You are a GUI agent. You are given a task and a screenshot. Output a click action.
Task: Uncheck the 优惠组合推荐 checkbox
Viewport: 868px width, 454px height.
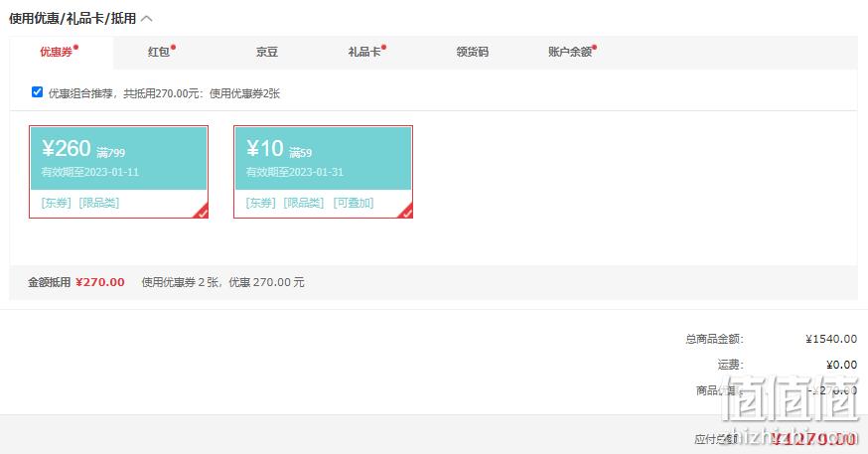pos(37,92)
